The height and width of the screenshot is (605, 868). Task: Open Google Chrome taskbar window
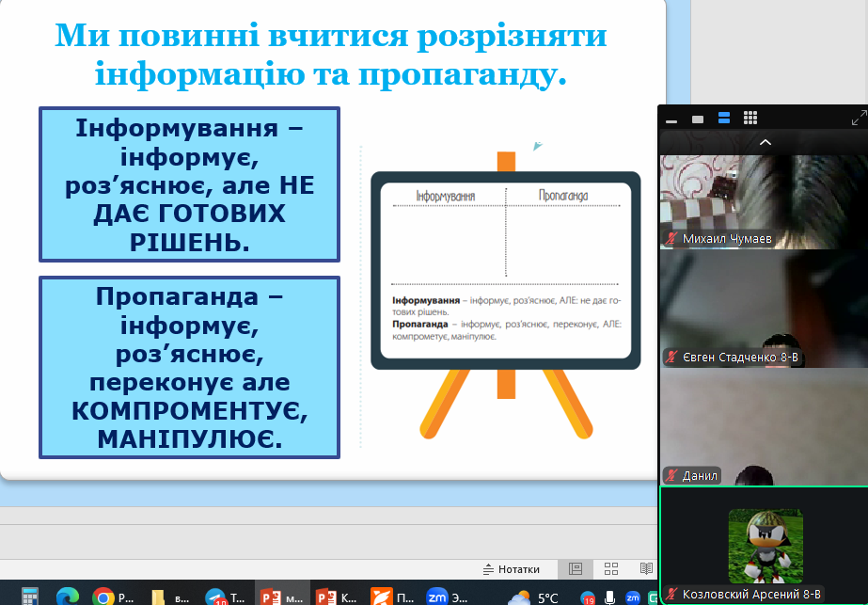pos(112,596)
